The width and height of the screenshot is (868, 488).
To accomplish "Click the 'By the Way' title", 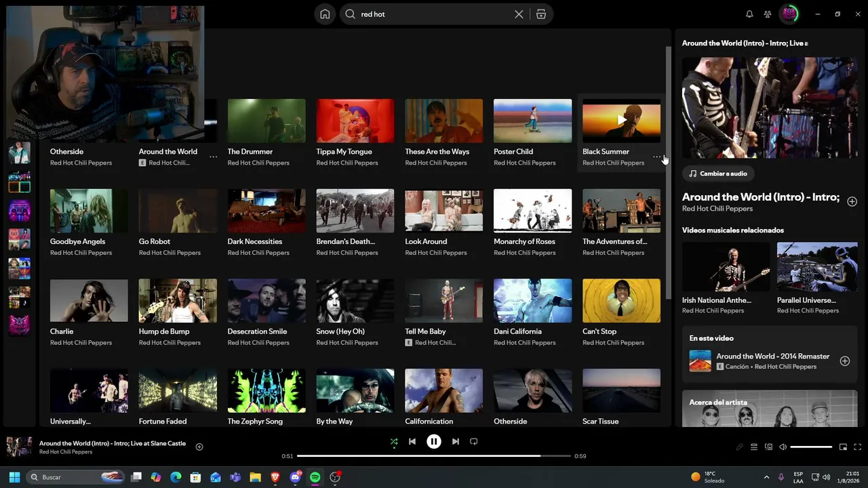I will point(335,422).
